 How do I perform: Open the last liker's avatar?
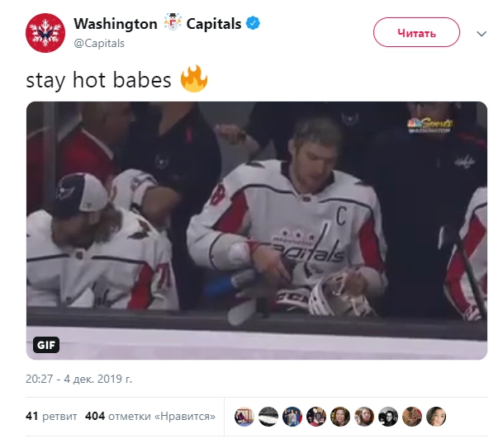(436, 417)
